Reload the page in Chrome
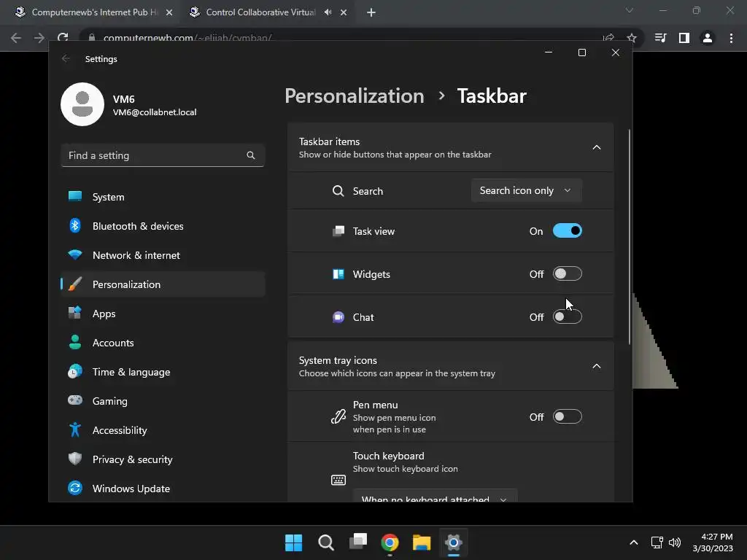Screen dimensions: 747x560 63,38
